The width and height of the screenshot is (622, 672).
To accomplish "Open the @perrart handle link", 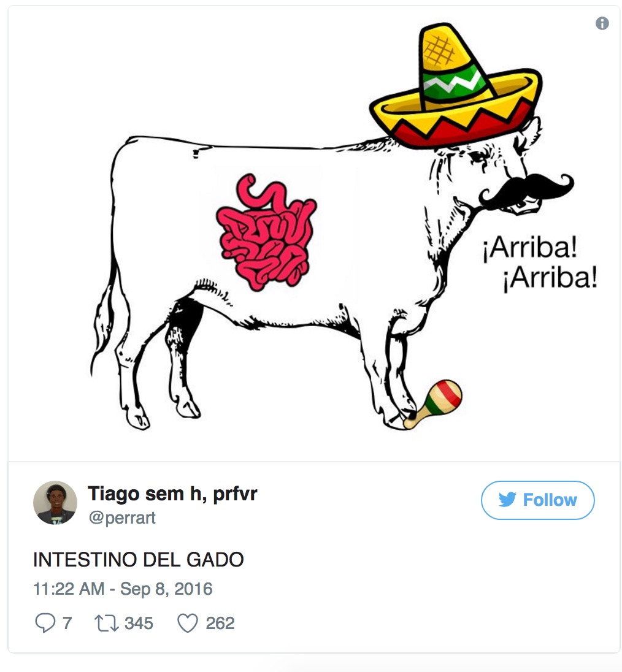I will pyautogui.click(x=122, y=517).
